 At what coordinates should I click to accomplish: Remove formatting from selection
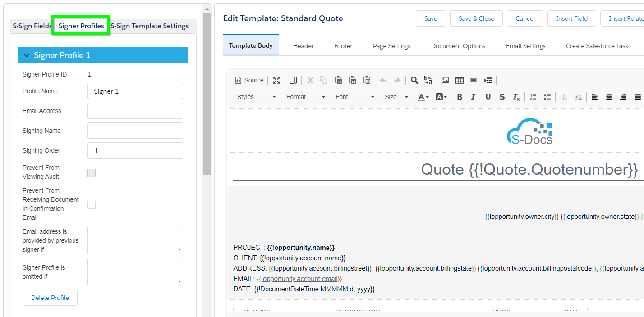(516, 97)
